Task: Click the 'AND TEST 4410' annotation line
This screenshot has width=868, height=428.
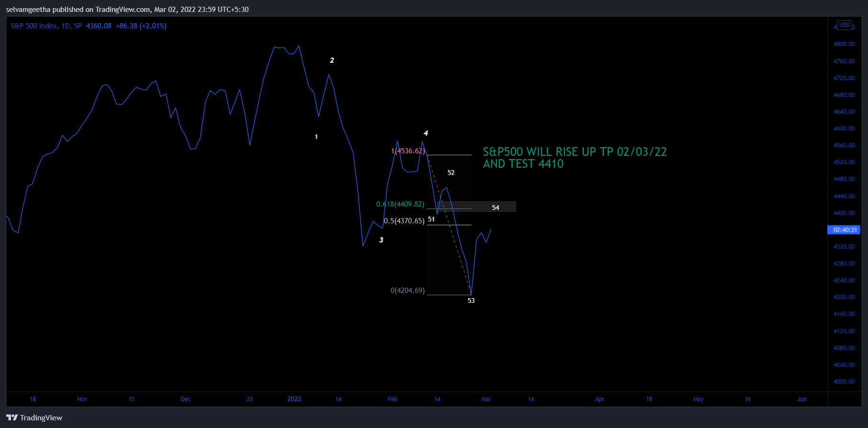Action: click(x=523, y=164)
